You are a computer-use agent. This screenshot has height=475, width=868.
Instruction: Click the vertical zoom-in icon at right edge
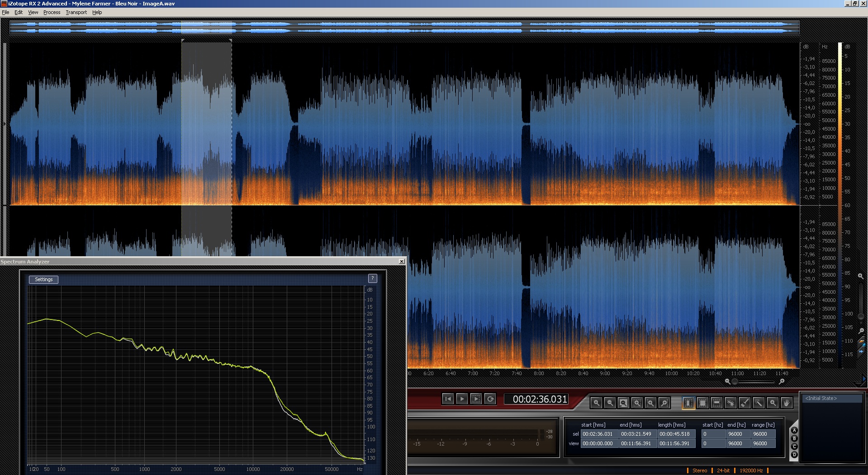pyautogui.click(x=861, y=276)
